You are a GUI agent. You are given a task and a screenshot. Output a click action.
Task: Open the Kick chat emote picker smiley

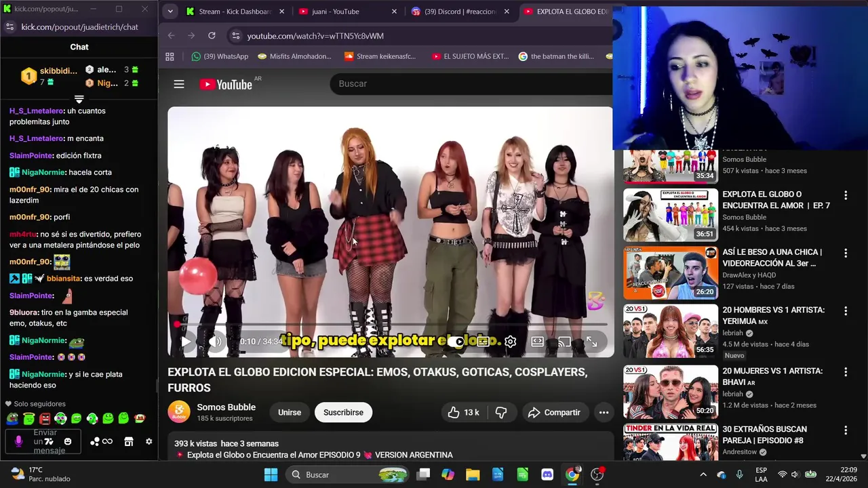[68, 442]
